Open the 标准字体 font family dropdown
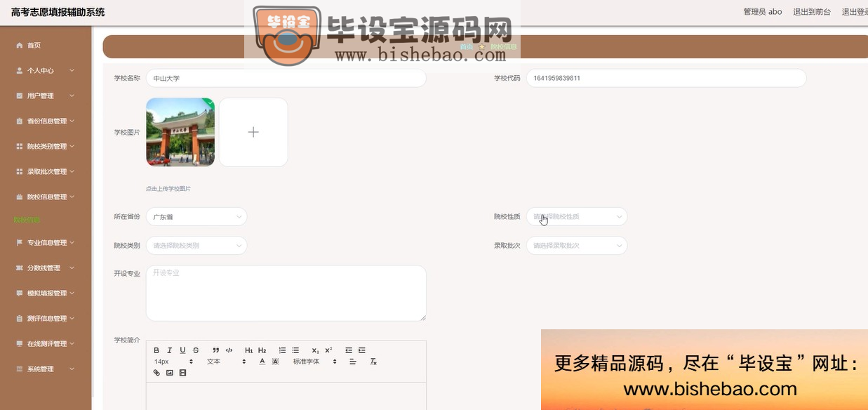Image resolution: width=868 pixels, height=410 pixels. pyautogui.click(x=314, y=362)
